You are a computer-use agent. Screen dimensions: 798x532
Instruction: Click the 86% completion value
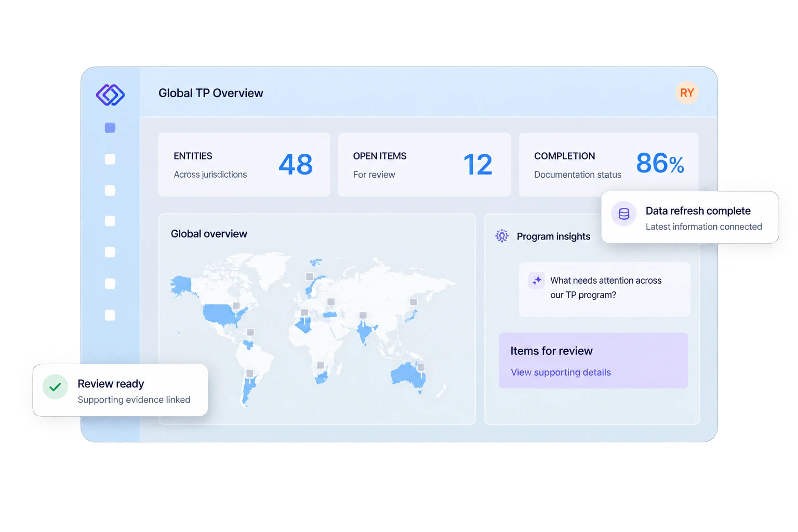click(660, 164)
